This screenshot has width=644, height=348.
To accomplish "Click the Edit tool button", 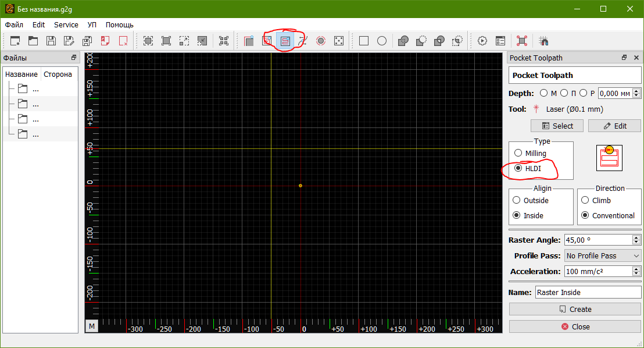I will click(614, 126).
